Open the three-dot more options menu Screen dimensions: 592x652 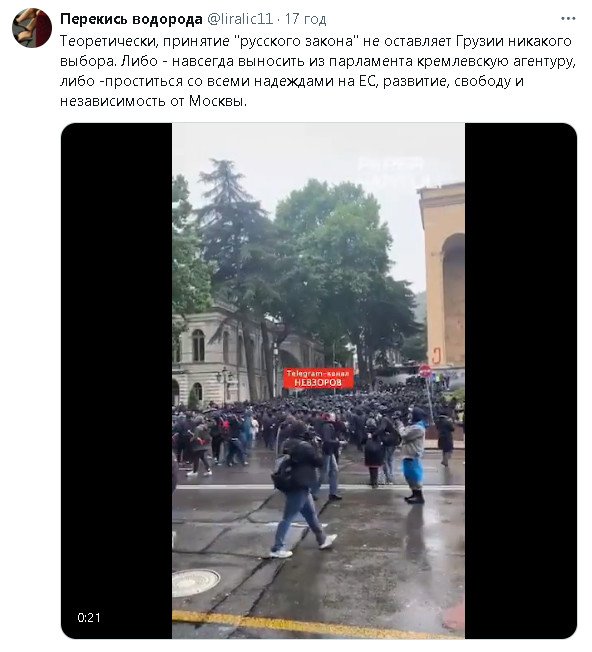click(x=568, y=19)
